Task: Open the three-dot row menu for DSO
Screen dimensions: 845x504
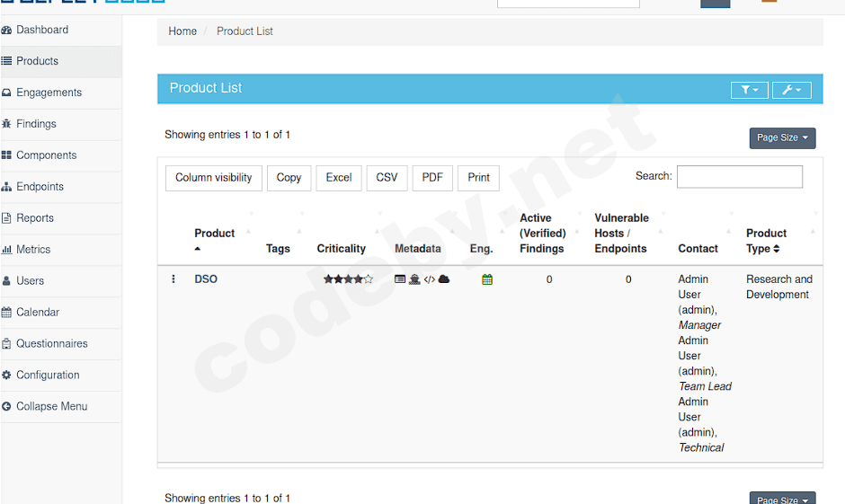Action: (173, 279)
